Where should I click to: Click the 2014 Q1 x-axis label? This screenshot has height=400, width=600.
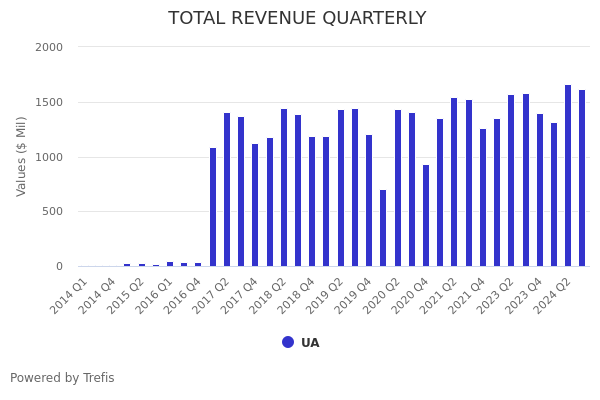click(x=70, y=295)
